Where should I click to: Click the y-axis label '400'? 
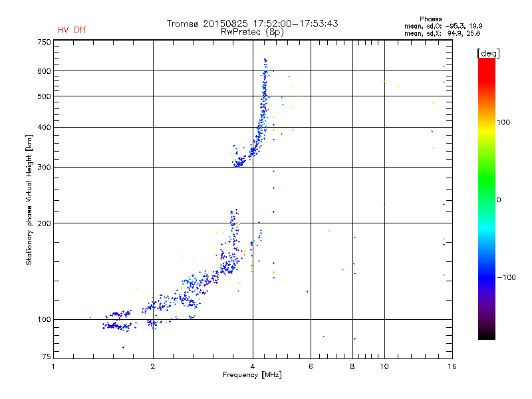coord(44,127)
